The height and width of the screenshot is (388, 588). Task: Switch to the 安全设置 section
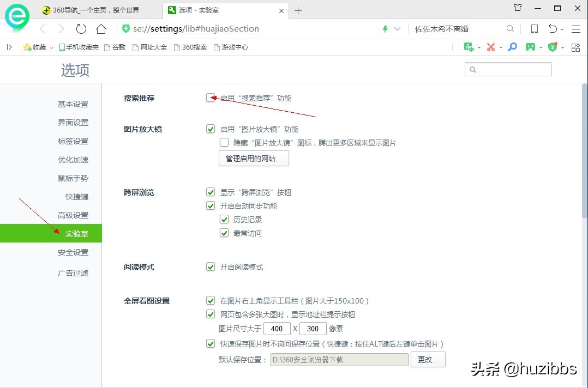(73, 252)
